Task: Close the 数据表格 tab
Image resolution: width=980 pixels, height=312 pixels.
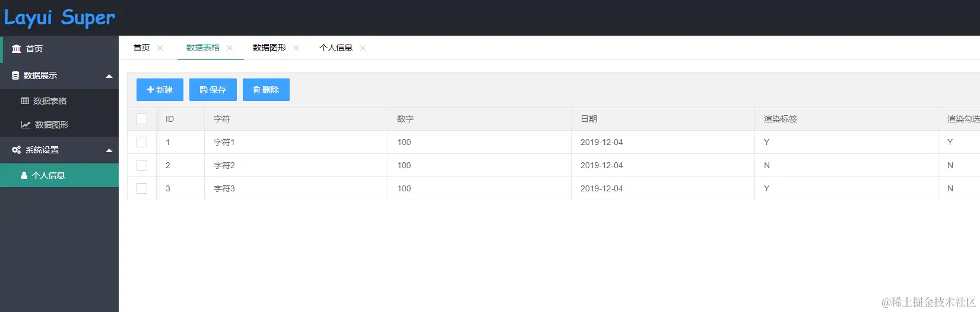Action: [x=230, y=48]
